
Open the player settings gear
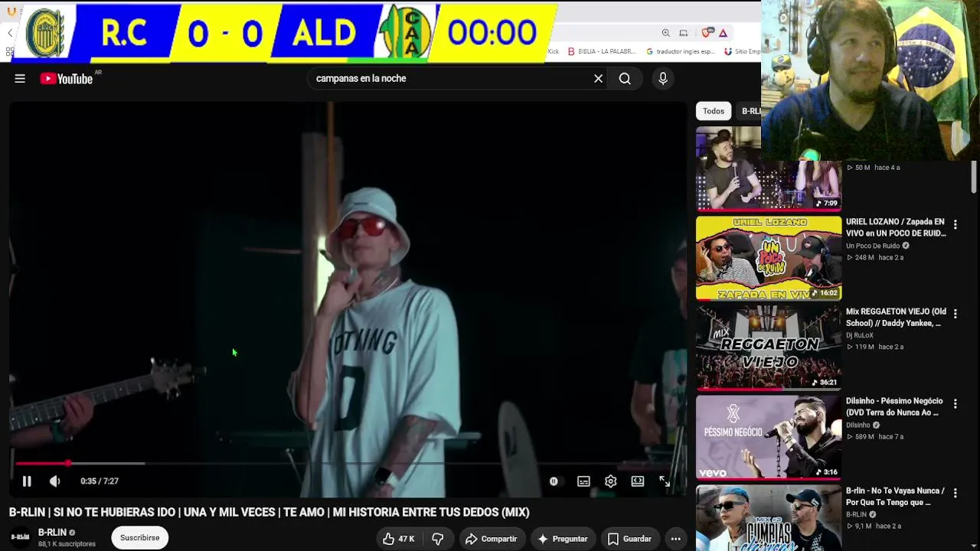click(x=610, y=481)
